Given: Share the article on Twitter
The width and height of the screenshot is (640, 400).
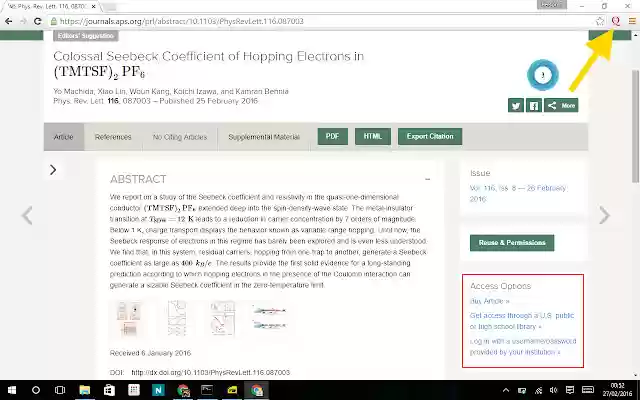Looking at the screenshot, I should coord(516,106).
